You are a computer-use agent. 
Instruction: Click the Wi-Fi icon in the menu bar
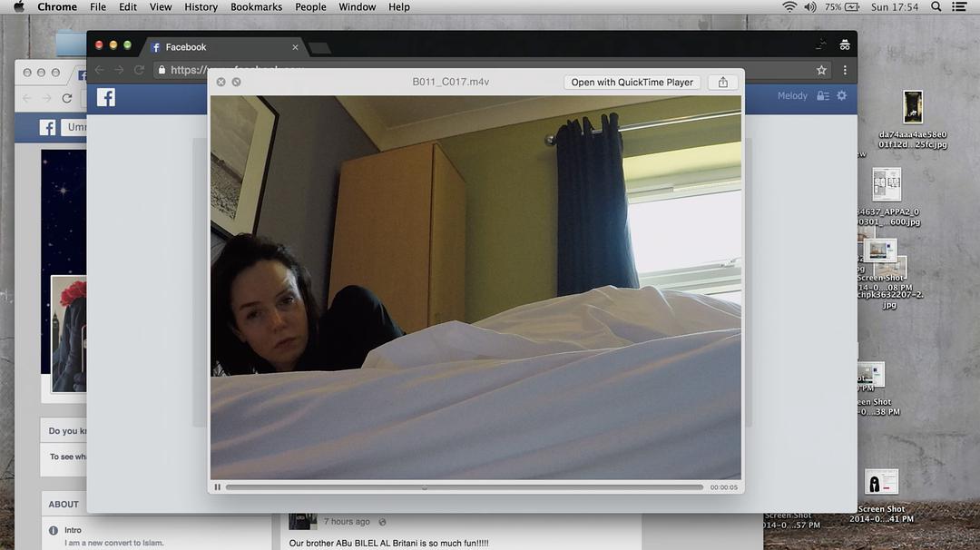tap(789, 6)
